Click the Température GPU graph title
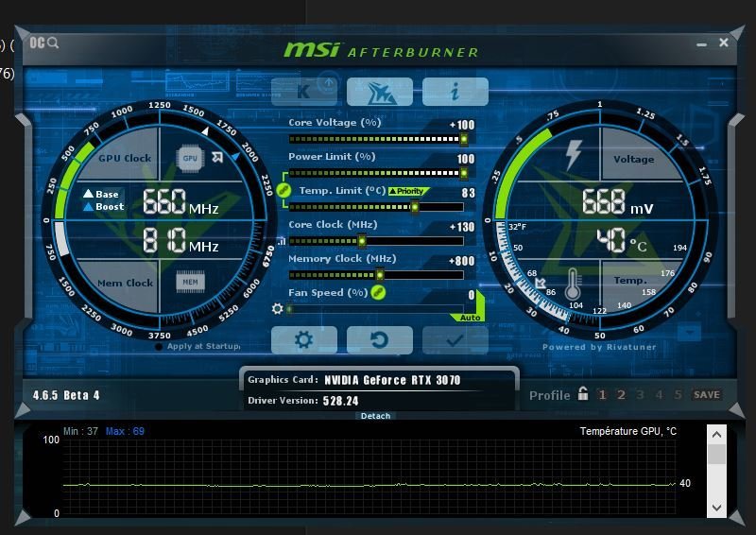This screenshot has height=535, width=756. 628,431
